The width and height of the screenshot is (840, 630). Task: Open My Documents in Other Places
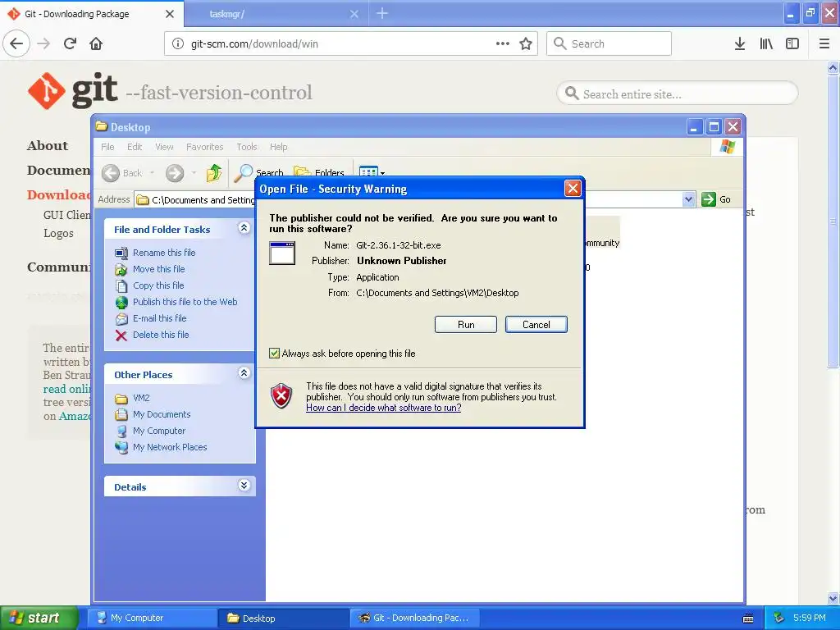(162, 414)
